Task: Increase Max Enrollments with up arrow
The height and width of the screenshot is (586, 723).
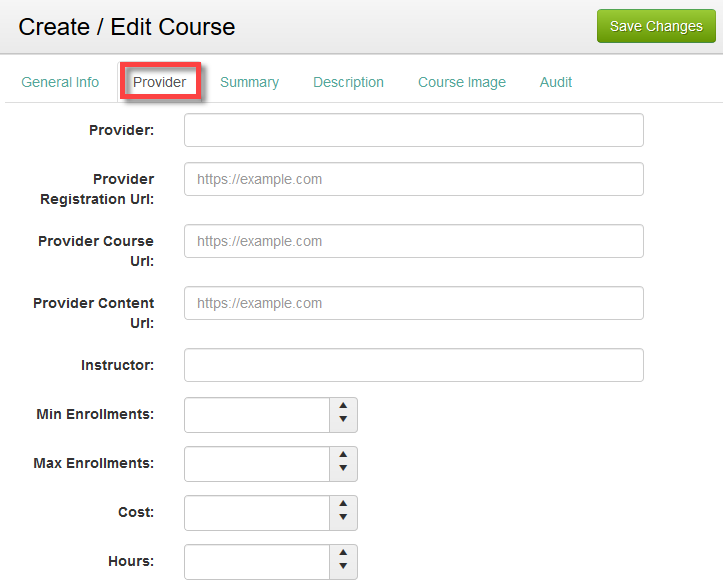Action: coord(343,455)
